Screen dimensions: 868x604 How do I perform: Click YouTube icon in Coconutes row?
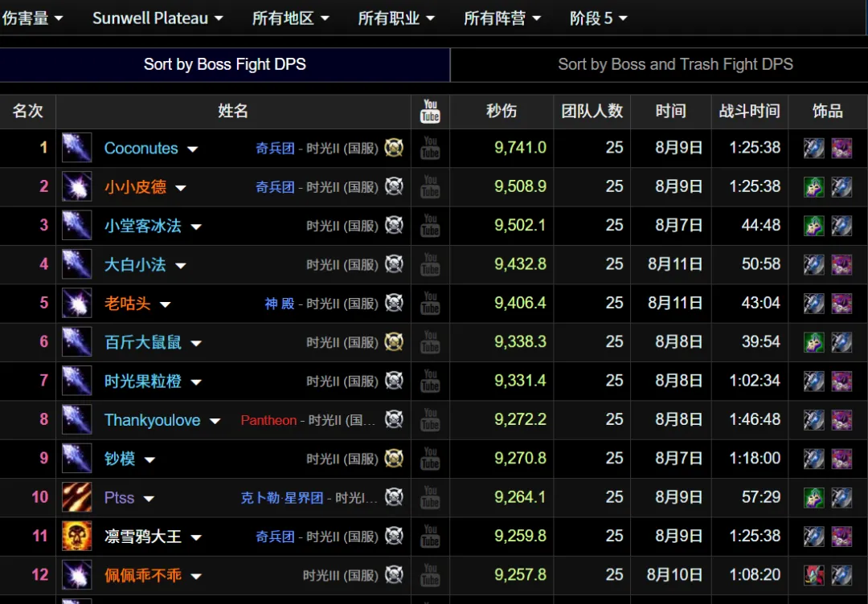430,148
